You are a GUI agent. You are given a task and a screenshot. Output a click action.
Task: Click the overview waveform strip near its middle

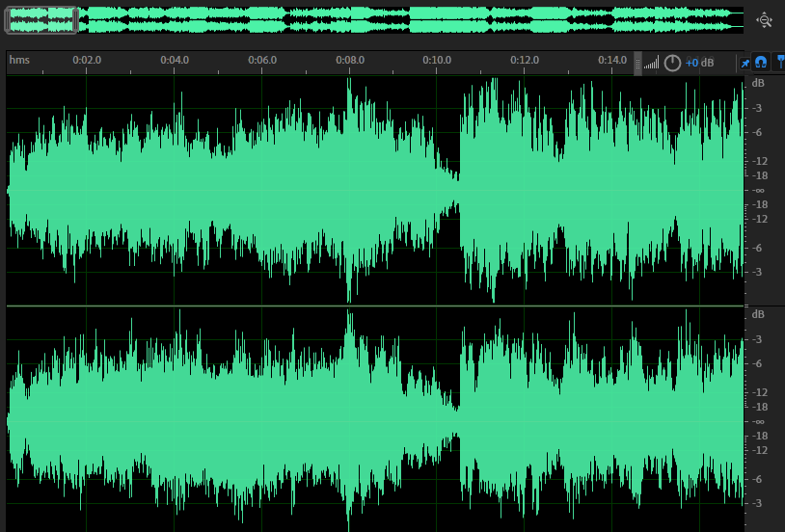(374, 20)
